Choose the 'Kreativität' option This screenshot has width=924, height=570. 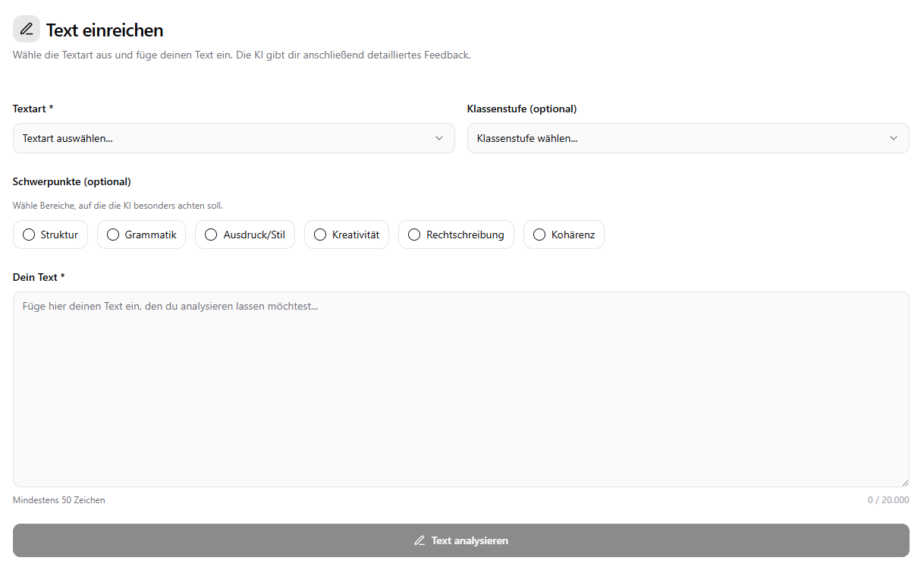pos(346,235)
